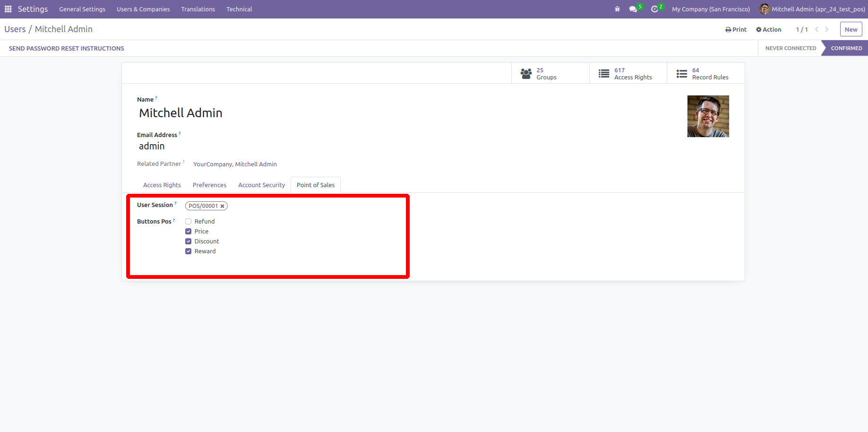Screen dimensions: 868x432
Task: Click the User Session field label
Action: [x=155, y=205]
